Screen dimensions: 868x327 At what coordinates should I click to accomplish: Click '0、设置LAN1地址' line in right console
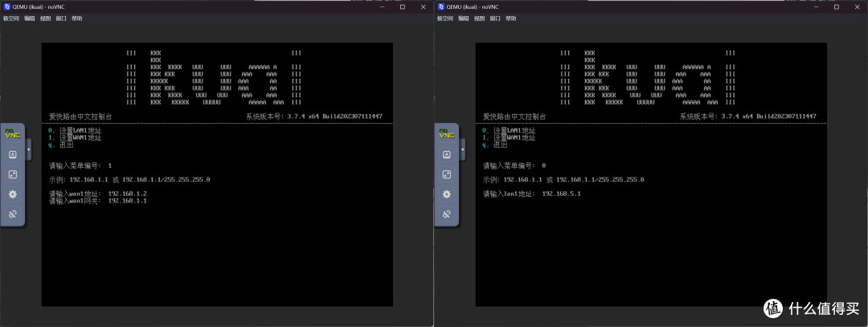click(510, 131)
